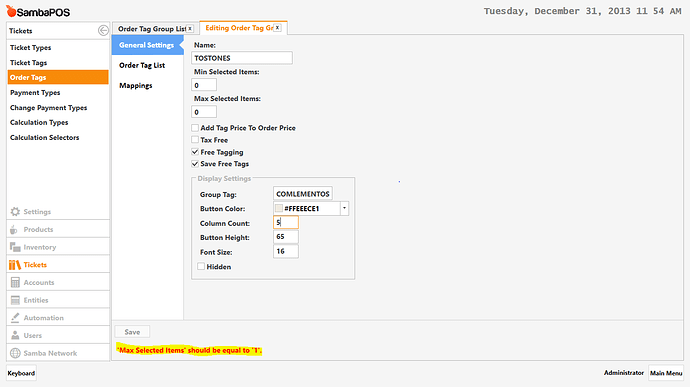Open Change Payment Types
The image size is (690, 387).
(x=58, y=107)
